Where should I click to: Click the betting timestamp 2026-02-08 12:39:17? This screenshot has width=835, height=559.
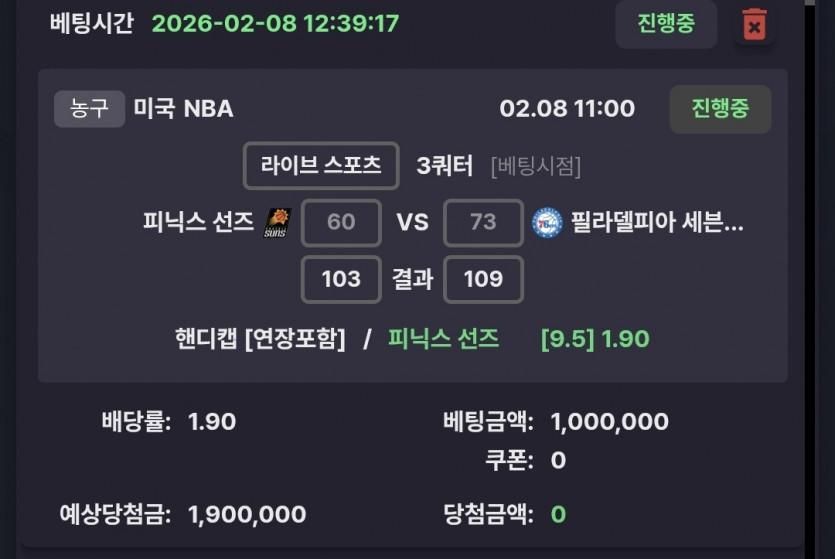point(275,23)
